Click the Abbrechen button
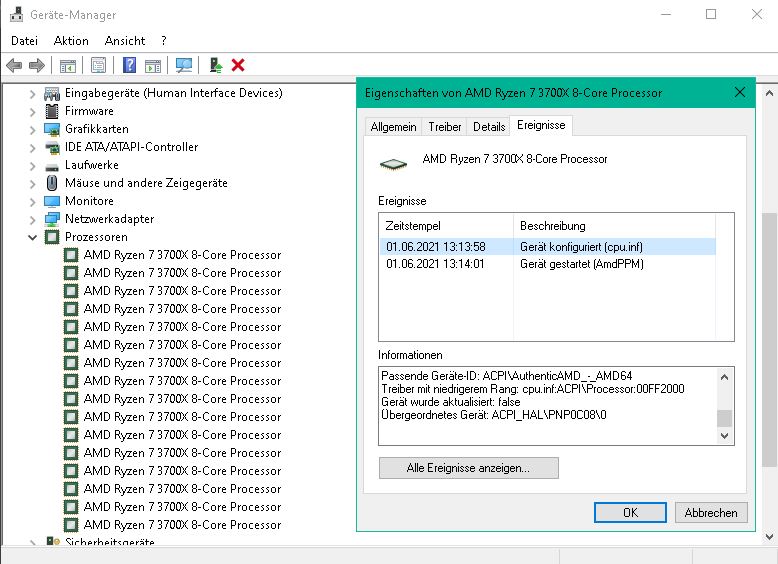The width and height of the screenshot is (778, 564). 711,512
